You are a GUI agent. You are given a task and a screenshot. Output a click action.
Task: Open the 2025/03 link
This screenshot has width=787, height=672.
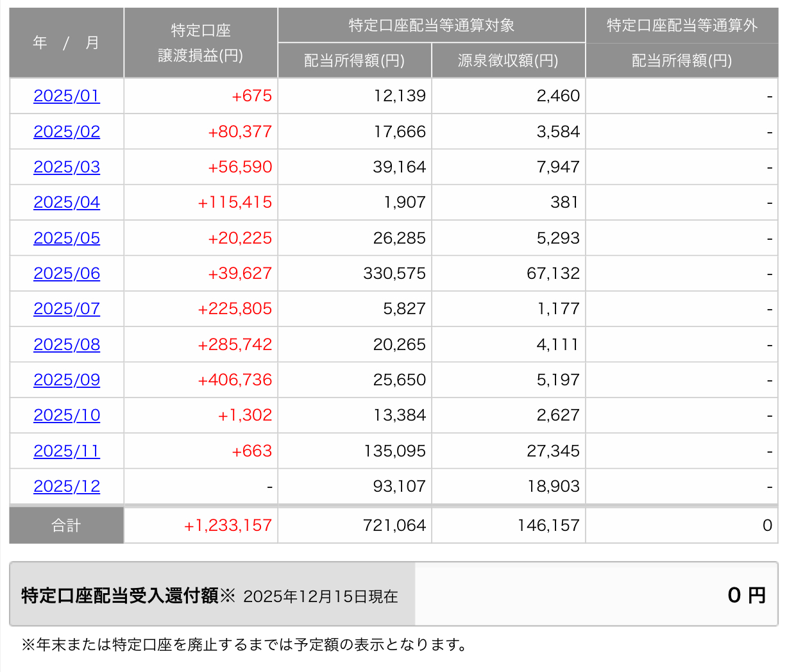click(67, 167)
